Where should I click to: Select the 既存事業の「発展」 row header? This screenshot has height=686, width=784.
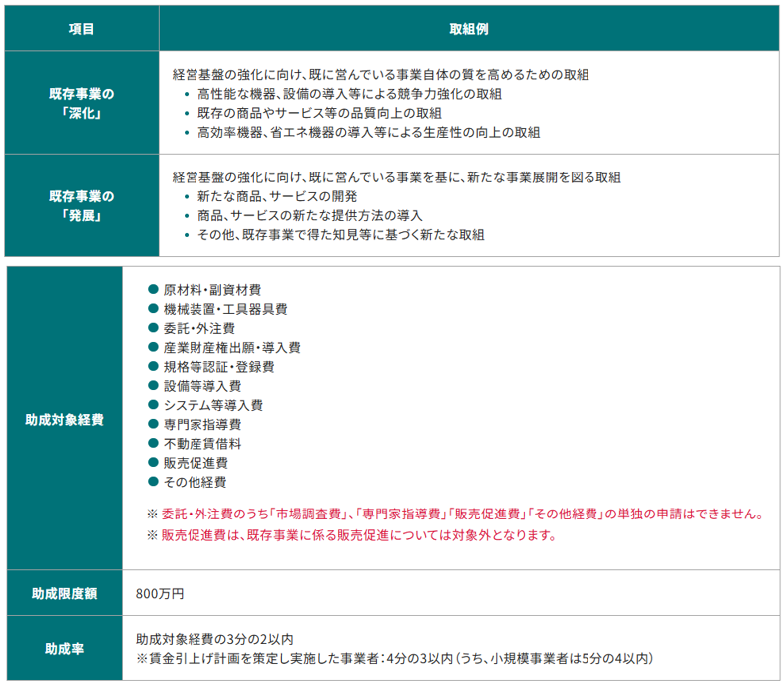click(x=81, y=206)
